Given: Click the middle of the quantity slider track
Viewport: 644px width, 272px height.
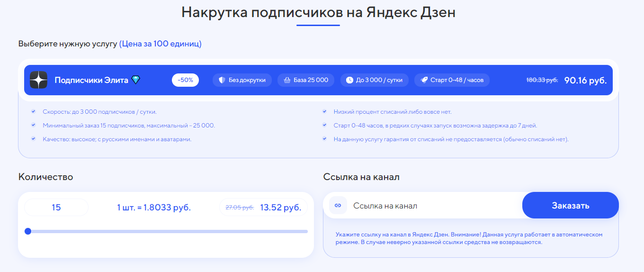Looking at the screenshot, I should [166, 231].
